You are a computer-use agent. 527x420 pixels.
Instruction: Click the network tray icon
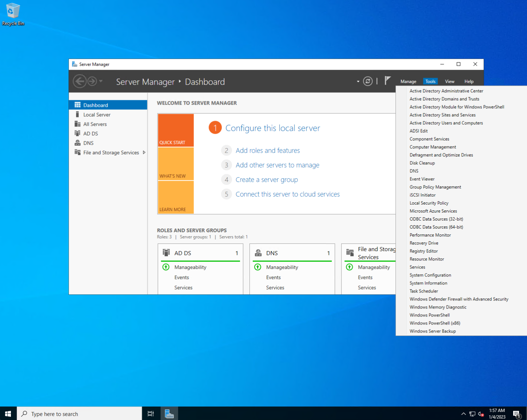point(472,414)
